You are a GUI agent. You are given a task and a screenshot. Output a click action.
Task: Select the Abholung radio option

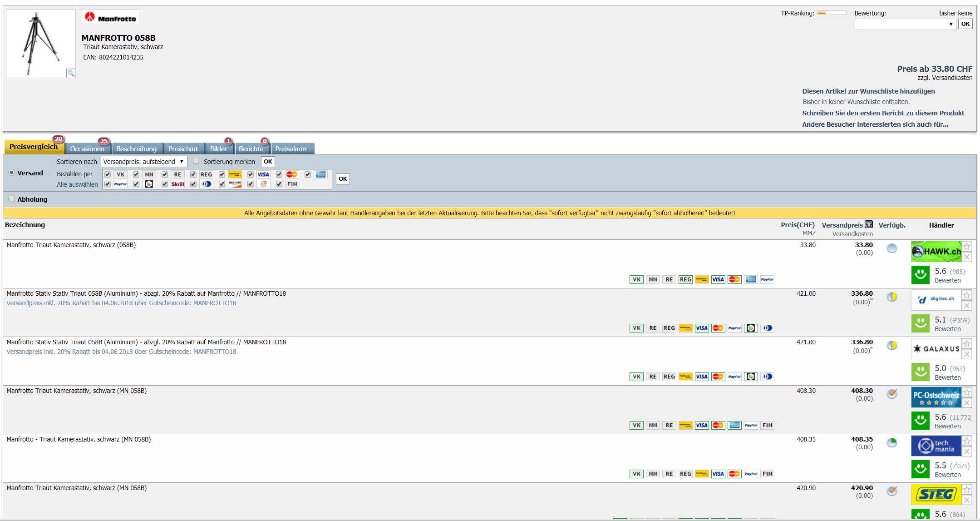(12, 199)
